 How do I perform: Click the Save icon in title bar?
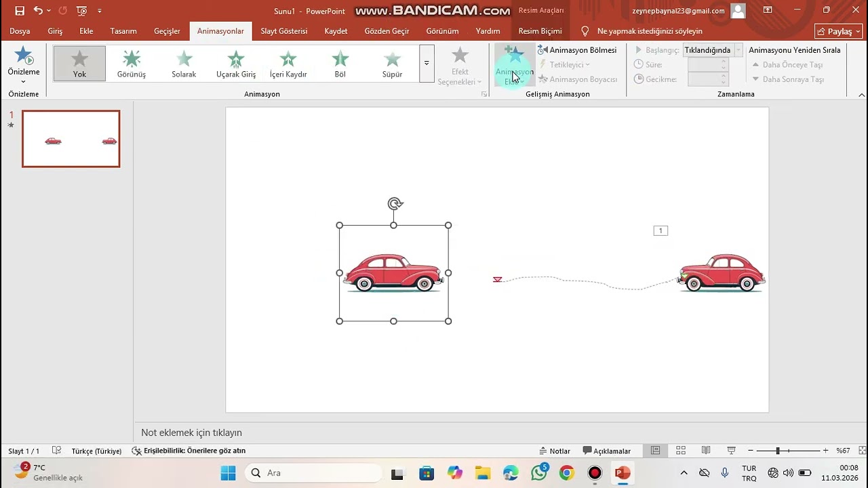[x=20, y=11]
